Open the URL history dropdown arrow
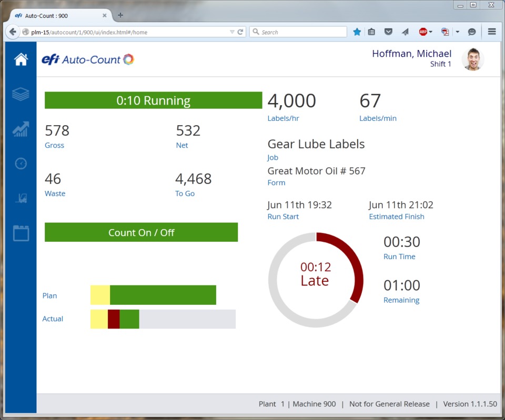 coord(232,32)
